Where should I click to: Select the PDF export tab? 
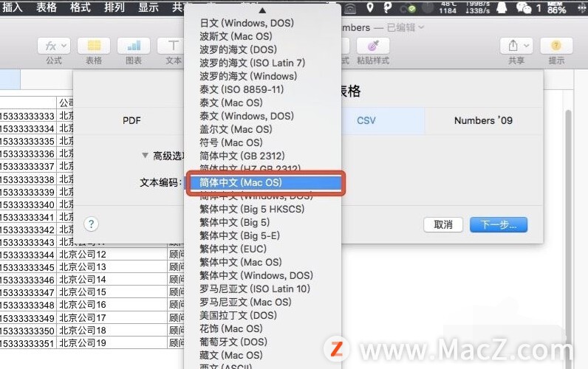131,120
